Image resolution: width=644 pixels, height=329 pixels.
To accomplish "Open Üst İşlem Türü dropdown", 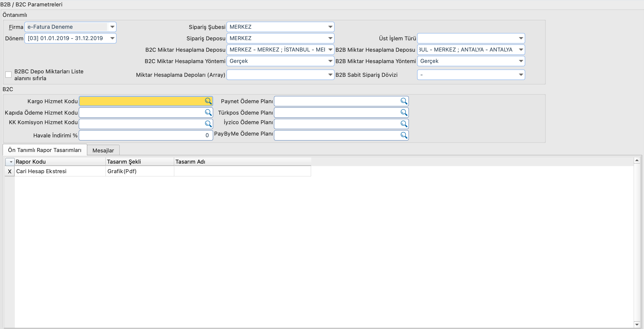I will click(521, 38).
